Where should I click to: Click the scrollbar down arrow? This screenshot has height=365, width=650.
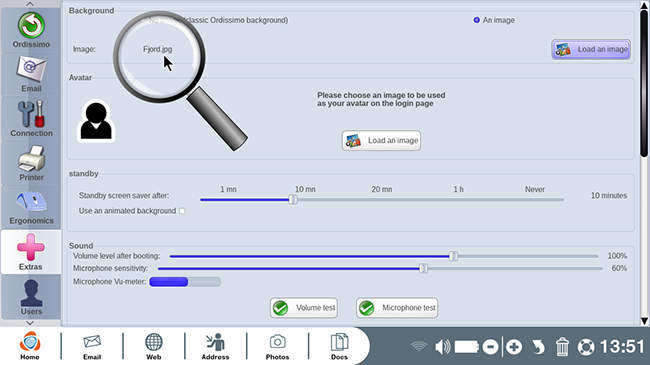pyautogui.click(x=644, y=321)
